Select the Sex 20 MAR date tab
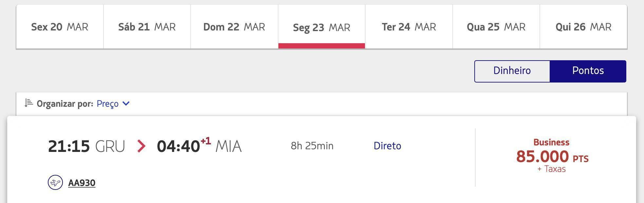Viewport: 644px width, 203px height. (x=60, y=27)
